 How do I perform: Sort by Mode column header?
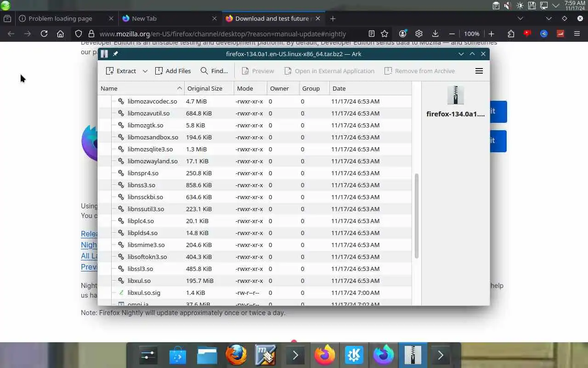(x=250, y=88)
